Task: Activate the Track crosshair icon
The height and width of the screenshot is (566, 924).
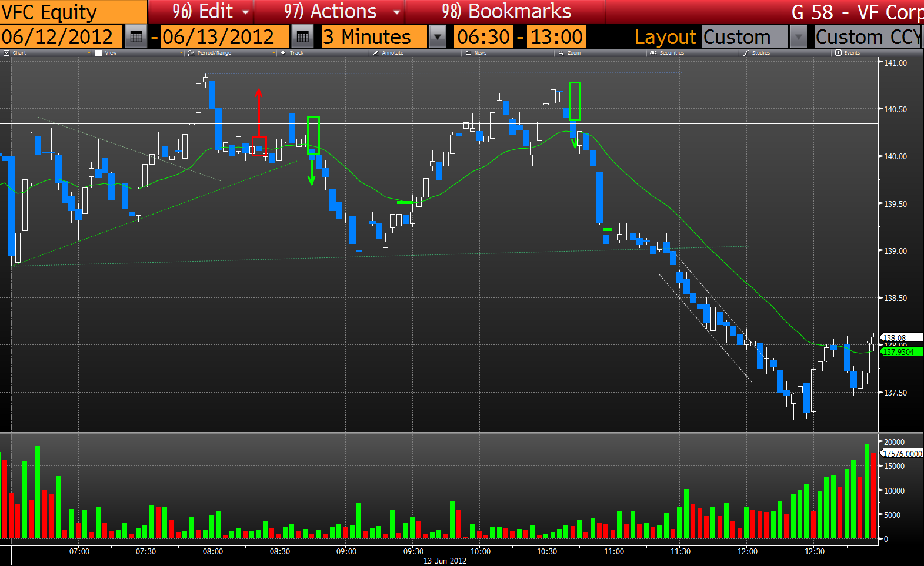Action: (x=283, y=53)
